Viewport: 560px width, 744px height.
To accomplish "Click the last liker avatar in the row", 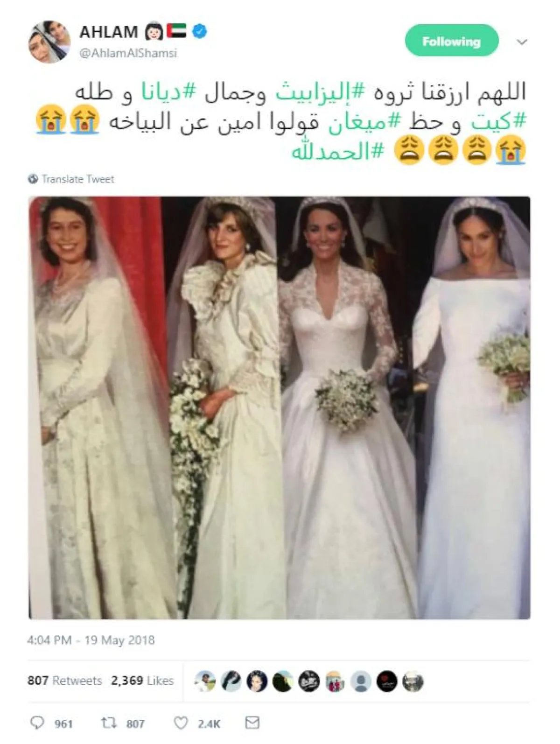I will tap(413, 681).
